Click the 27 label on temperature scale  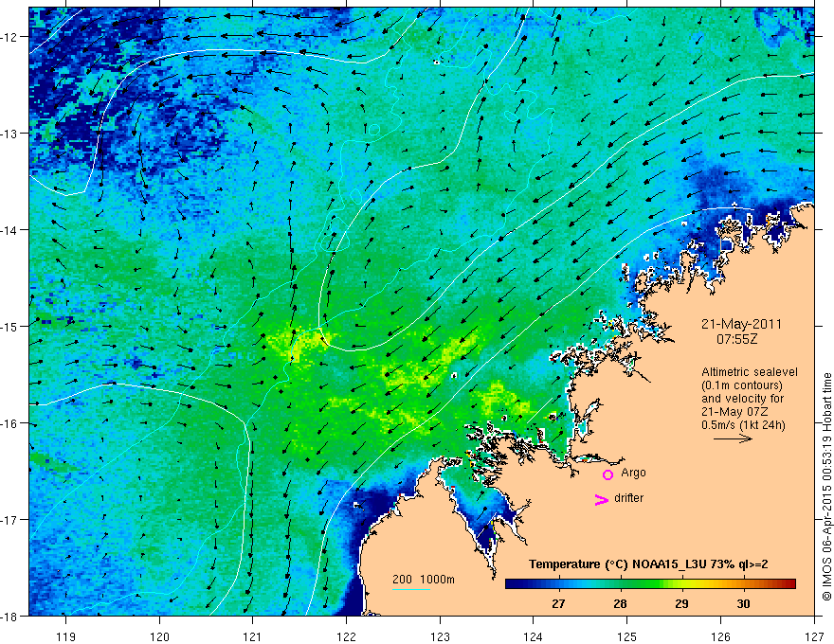point(558,603)
